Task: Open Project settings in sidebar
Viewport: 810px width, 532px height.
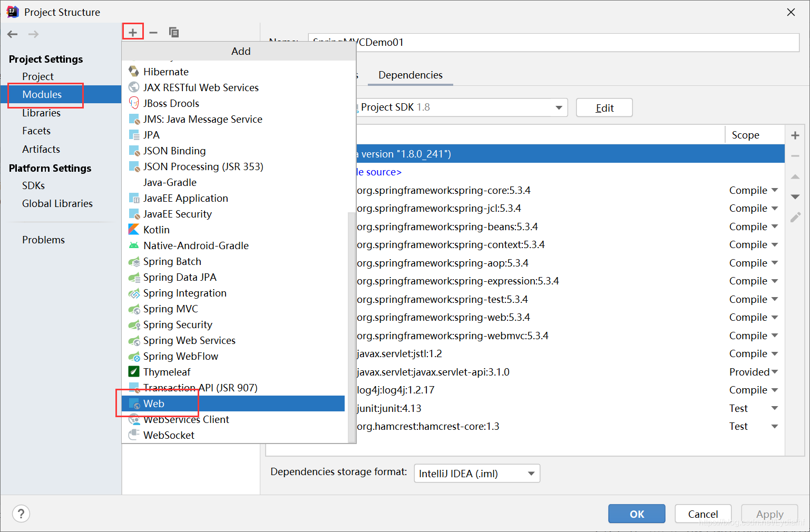Action: coord(38,76)
